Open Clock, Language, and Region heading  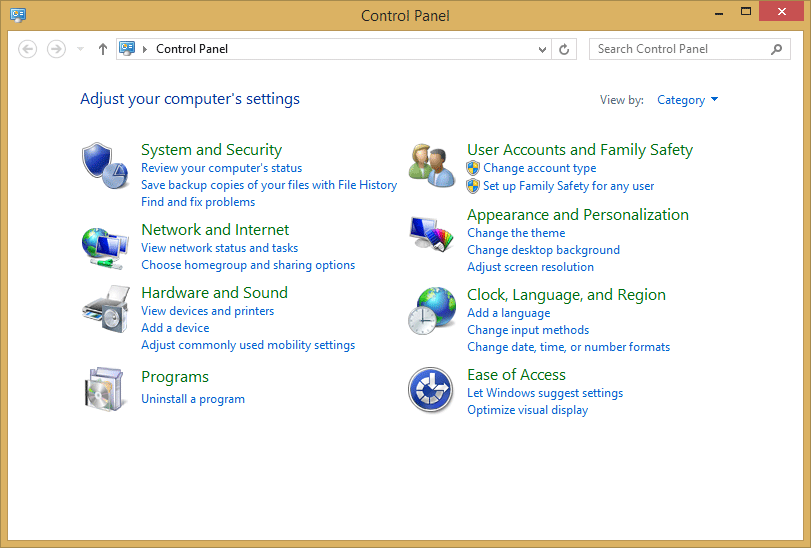[x=566, y=295]
